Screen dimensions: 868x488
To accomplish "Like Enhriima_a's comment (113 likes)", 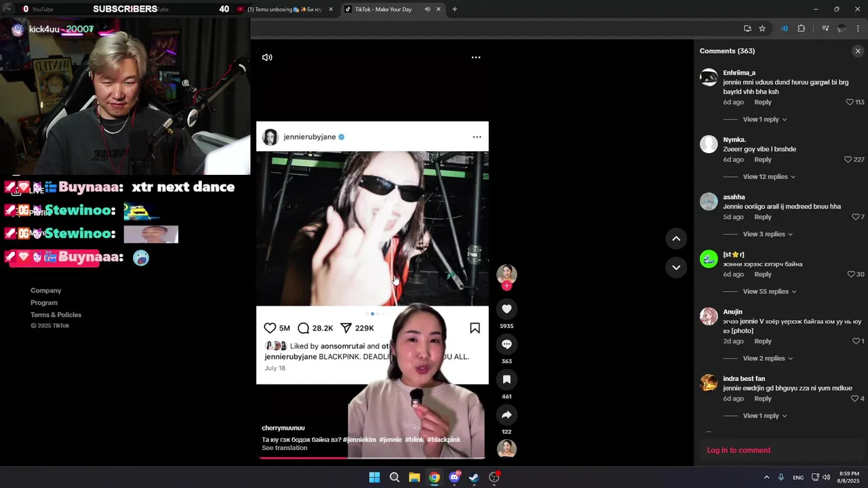I will coord(850,102).
